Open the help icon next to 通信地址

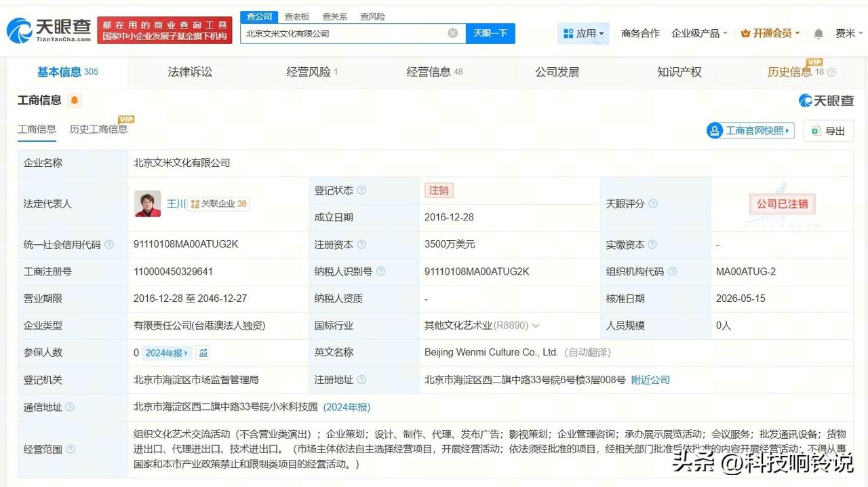tap(70, 407)
